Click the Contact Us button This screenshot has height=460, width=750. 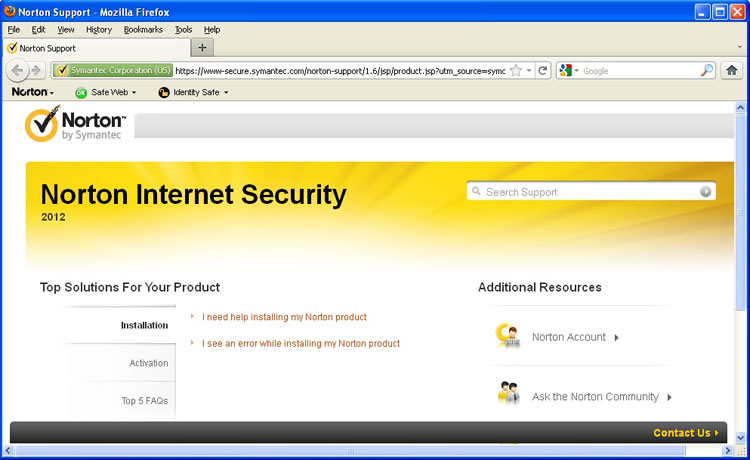686,433
